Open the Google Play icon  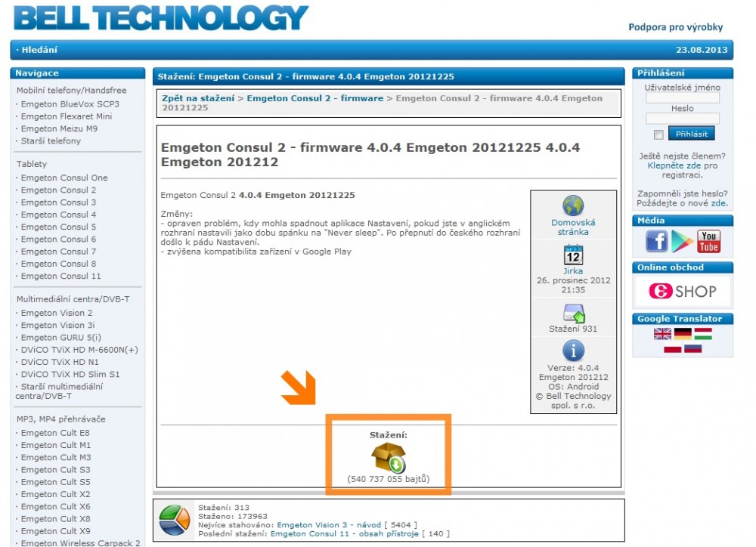click(682, 241)
